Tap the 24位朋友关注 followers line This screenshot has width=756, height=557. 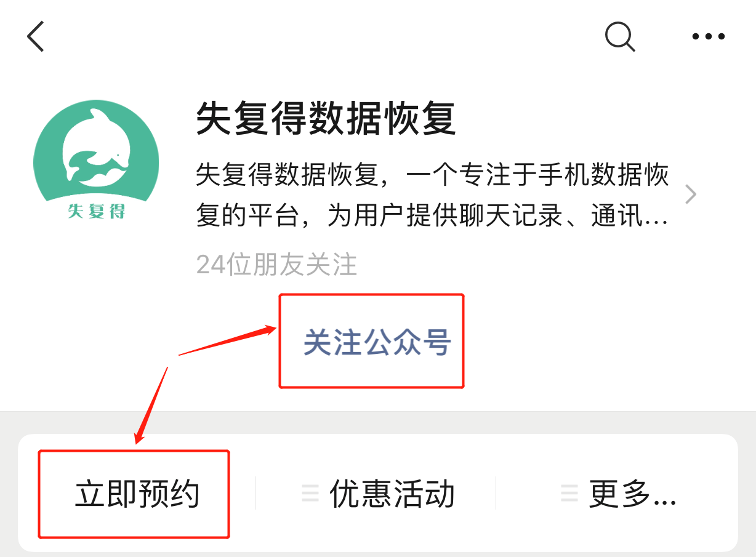[x=276, y=265]
